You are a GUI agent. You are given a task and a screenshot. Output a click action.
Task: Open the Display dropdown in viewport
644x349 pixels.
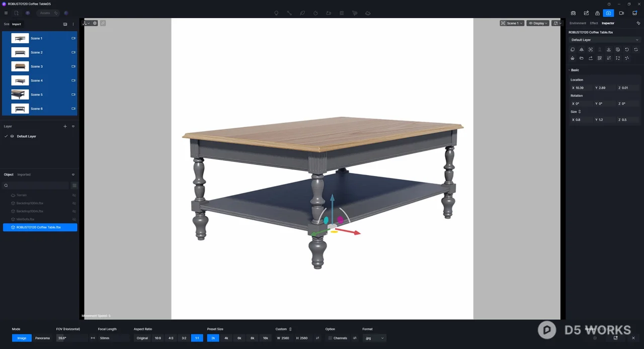point(538,23)
